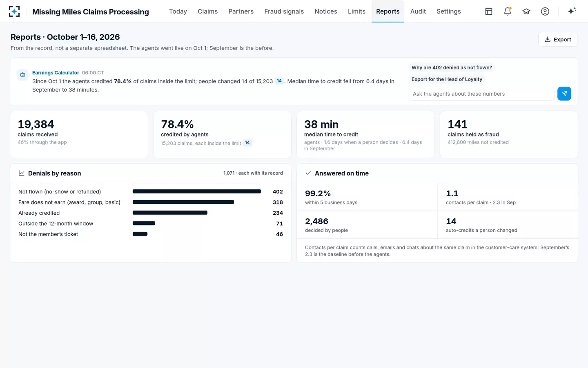Click the 402 count for Not flown
588x368 pixels.
(278, 192)
